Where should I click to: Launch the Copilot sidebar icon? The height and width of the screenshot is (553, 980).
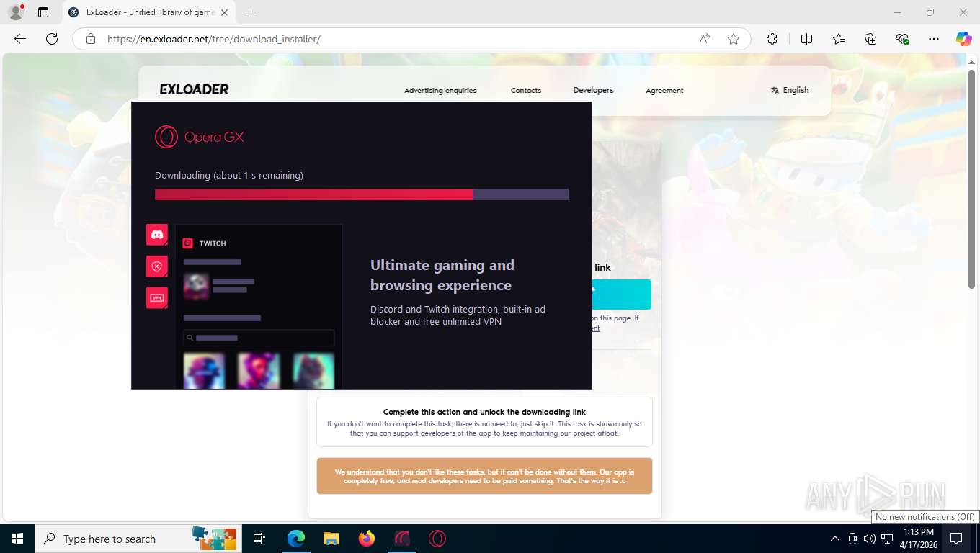964,39
